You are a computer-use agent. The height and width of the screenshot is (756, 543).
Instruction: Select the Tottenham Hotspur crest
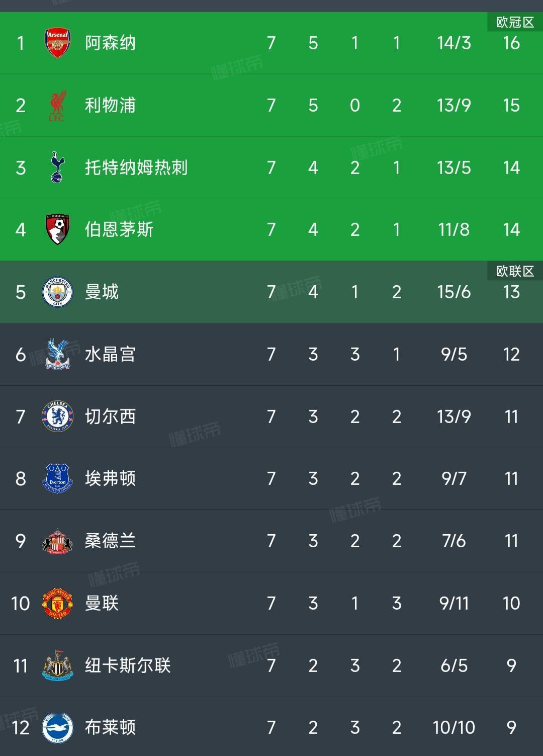coord(57,167)
